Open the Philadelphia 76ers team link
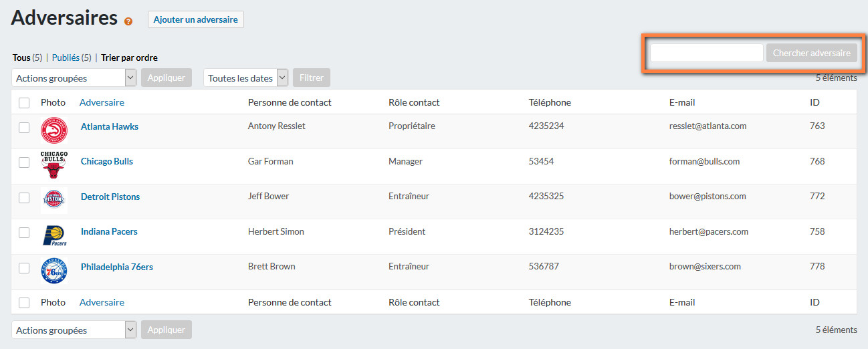Screen dimensions: 868x349 point(117,267)
